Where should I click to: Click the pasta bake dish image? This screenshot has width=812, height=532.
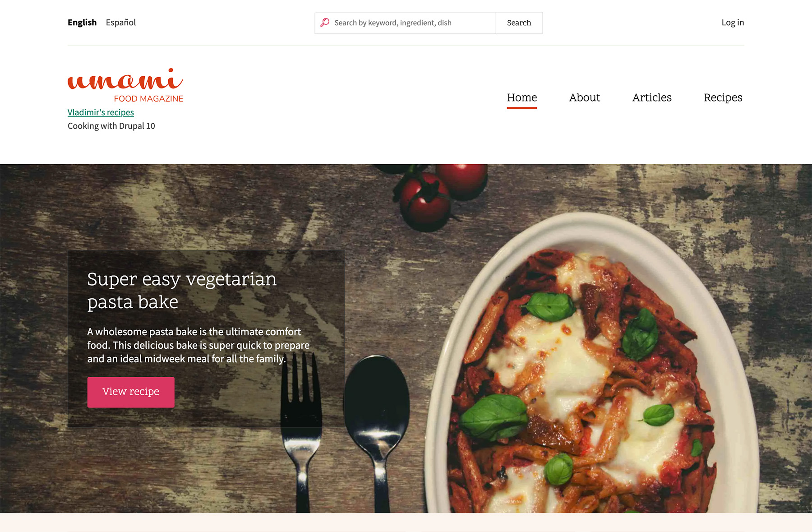point(591,370)
